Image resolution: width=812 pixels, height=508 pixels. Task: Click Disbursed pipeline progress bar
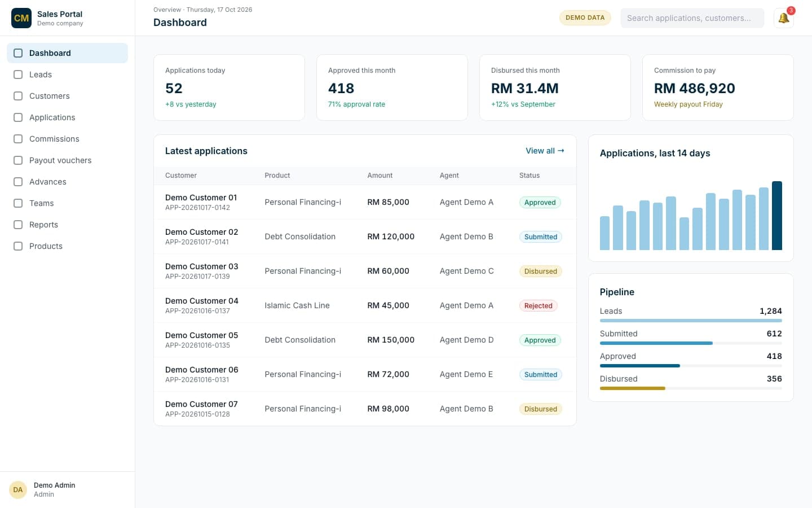(x=691, y=388)
